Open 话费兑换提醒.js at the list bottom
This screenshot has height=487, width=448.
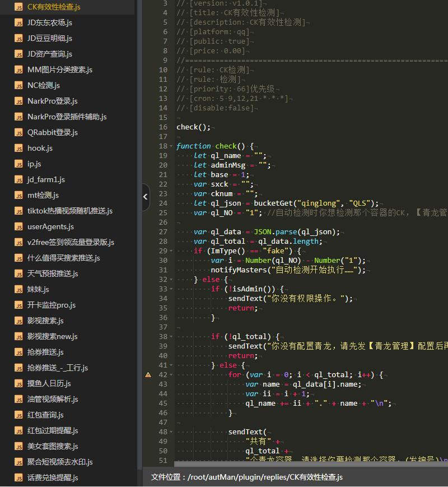[52, 478]
